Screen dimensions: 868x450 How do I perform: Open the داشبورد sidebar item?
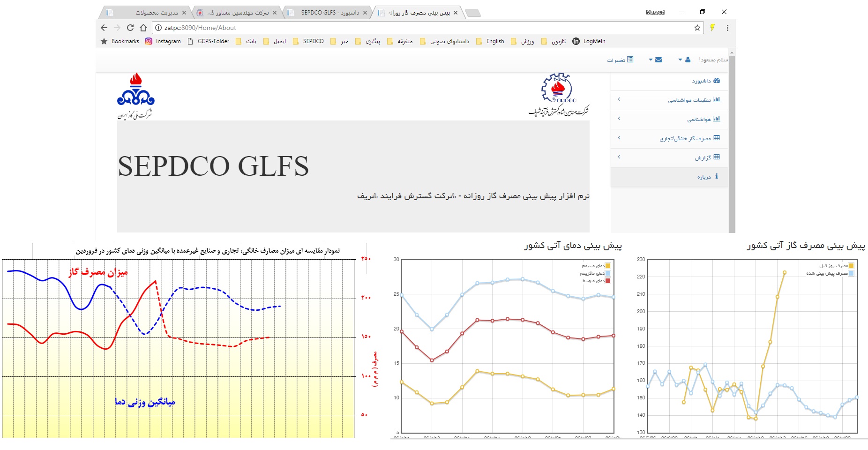(669, 81)
